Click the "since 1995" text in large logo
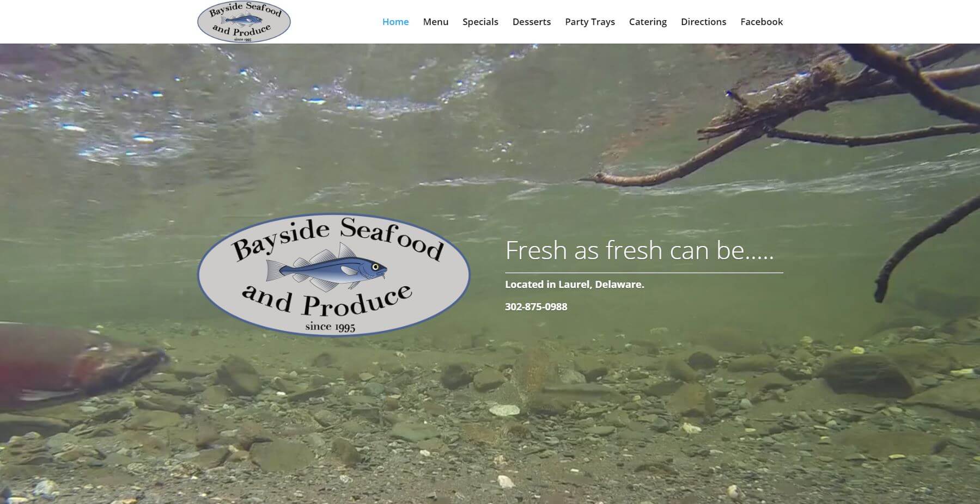980x504 pixels. (330, 327)
